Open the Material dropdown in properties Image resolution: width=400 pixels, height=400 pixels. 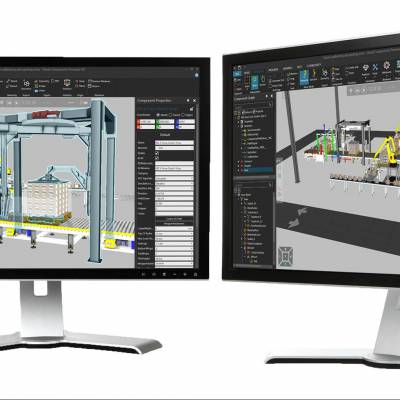coord(174,148)
